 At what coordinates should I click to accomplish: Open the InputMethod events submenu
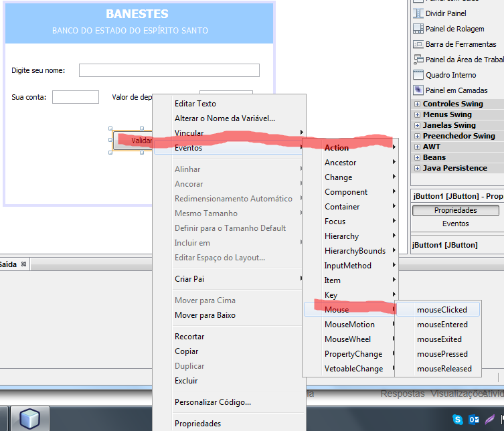[x=350, y=266]
